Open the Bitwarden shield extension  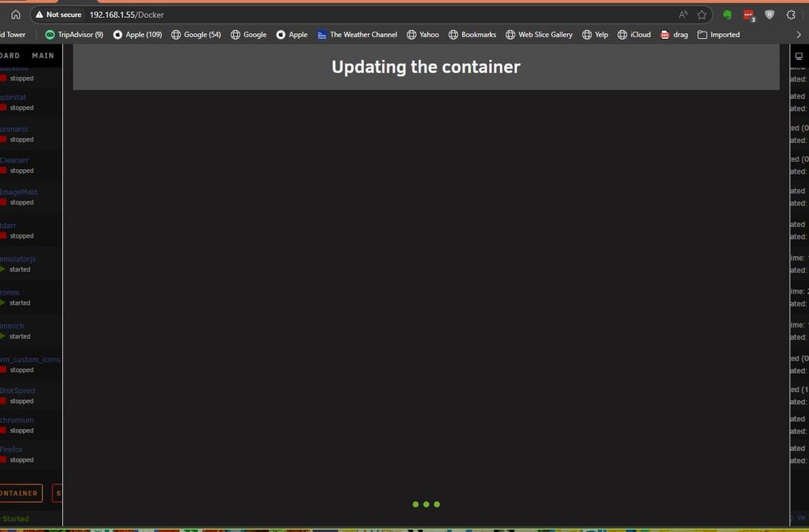[x=769, y=15]
